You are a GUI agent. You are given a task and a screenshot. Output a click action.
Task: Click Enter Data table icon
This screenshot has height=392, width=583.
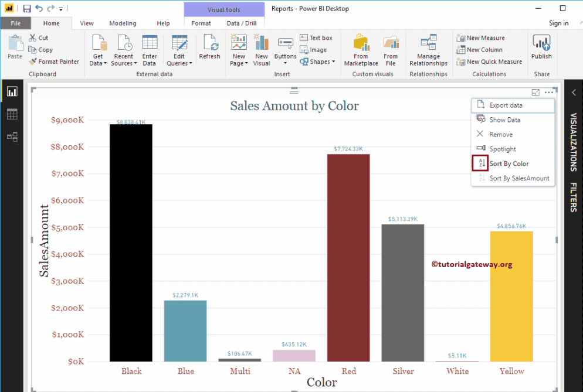(150, 50)
